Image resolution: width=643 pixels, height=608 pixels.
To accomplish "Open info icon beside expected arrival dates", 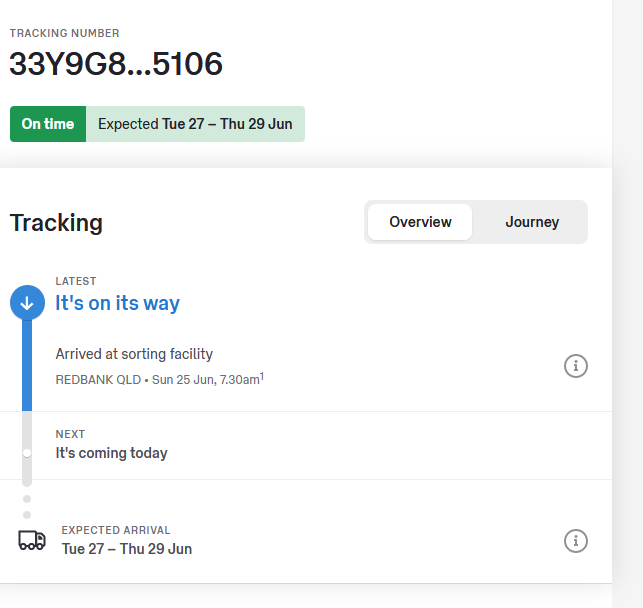I will point(575,541).
